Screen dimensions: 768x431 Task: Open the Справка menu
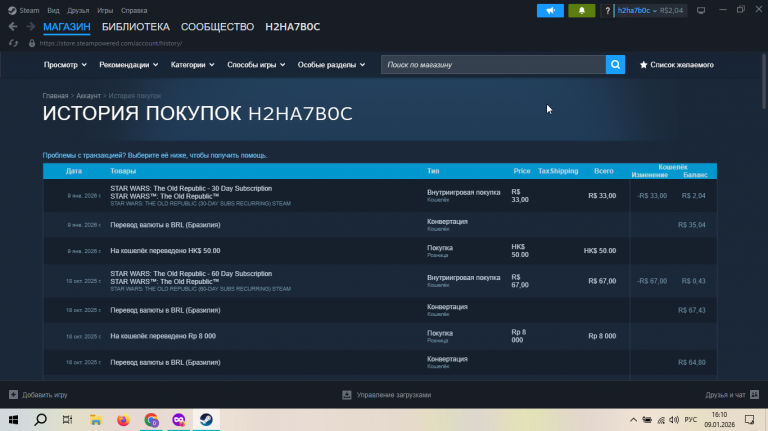pos(134,10)
